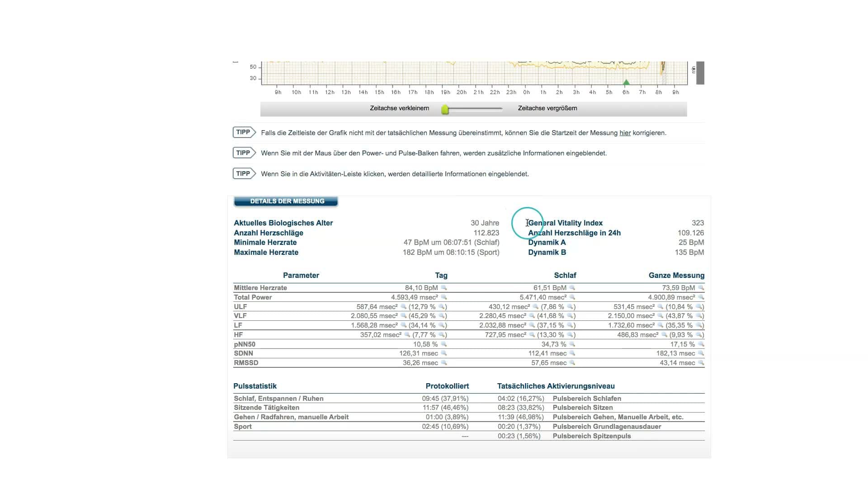Click the 'Zeitachse vergrößern' label
This screenshot has height=488, width=868.
(547, 108)
